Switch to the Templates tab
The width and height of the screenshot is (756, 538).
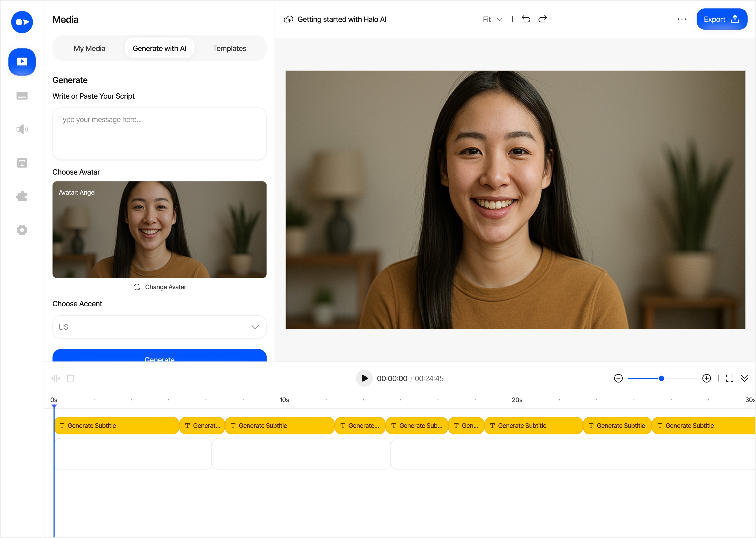click(x=229, y=48)
